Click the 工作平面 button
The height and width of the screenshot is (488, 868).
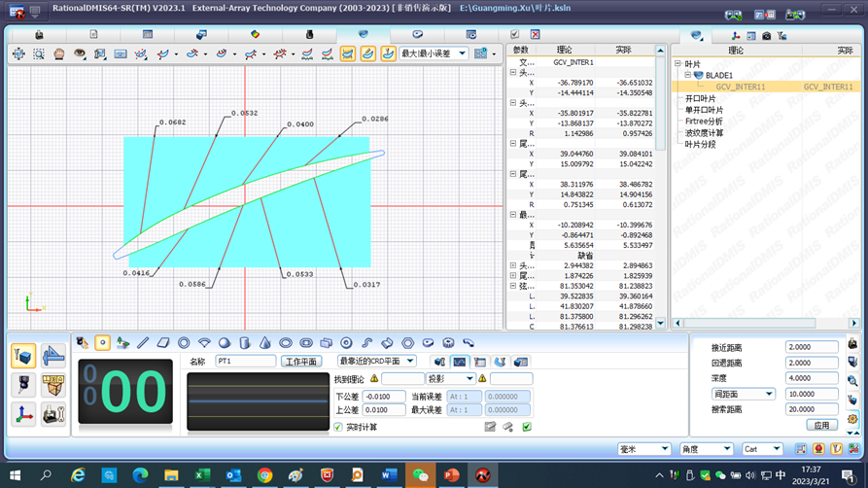(x=301, y=362)
